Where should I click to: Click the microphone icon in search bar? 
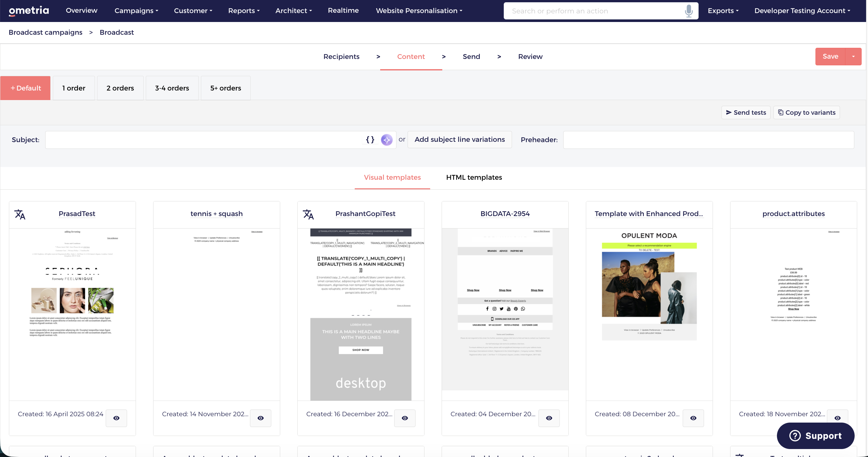click(689, 11)
